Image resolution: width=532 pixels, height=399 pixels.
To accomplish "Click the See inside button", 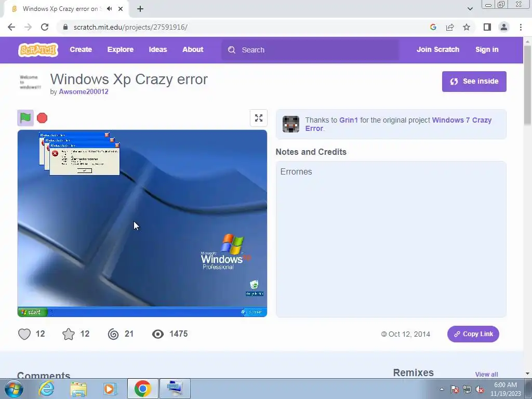I will pos(474,82).
